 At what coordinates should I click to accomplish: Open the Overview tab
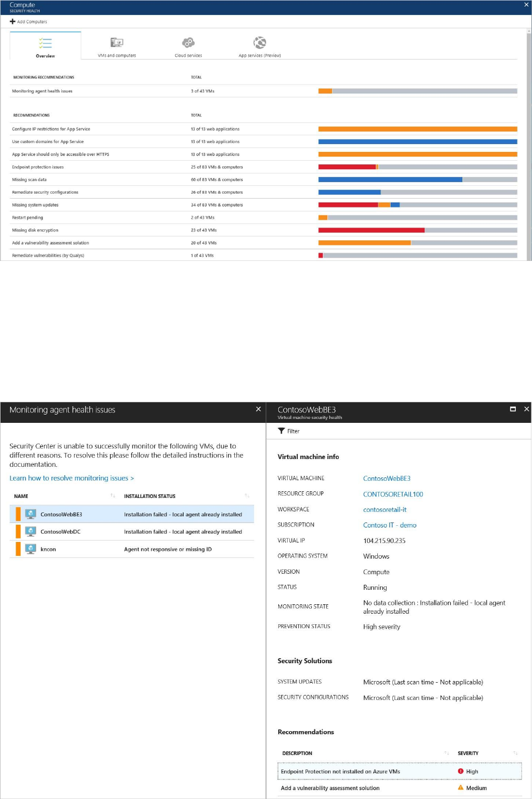[46, 46]
